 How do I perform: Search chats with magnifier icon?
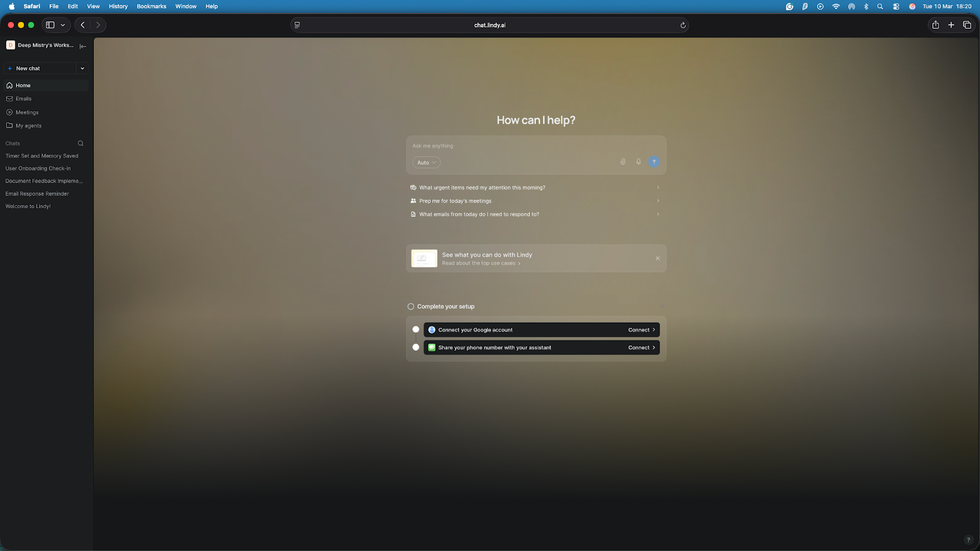80,143
